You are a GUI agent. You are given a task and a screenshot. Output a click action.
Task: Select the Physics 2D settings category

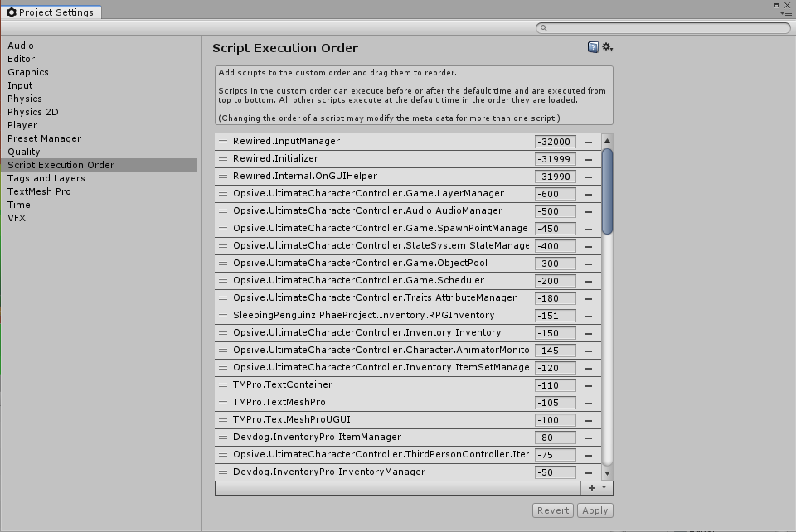(x=33, y=112)
